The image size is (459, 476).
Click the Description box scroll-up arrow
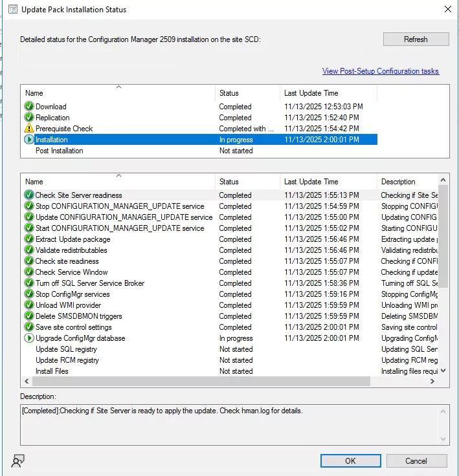click(x=443, y=411)
